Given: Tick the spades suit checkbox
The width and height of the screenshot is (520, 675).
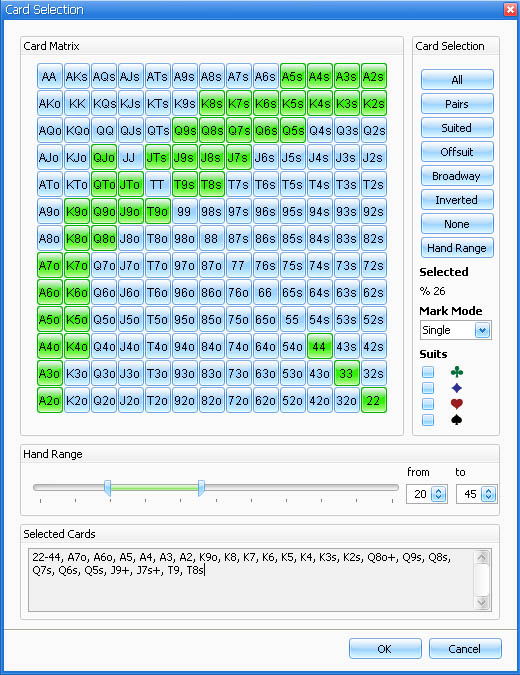Looking at the screenshot, I should (427, 420).
